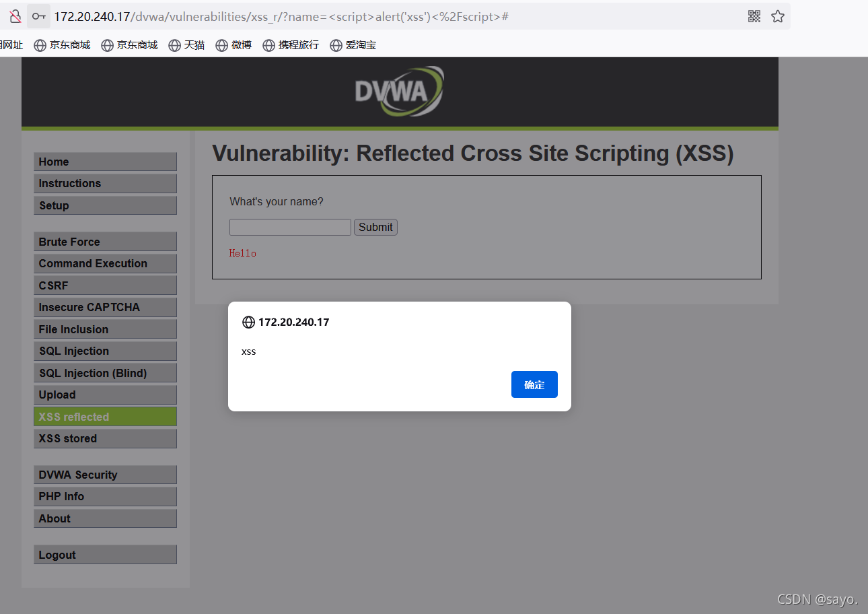
Task: Open Setup in sidebar menu
Action: [105, 205]
